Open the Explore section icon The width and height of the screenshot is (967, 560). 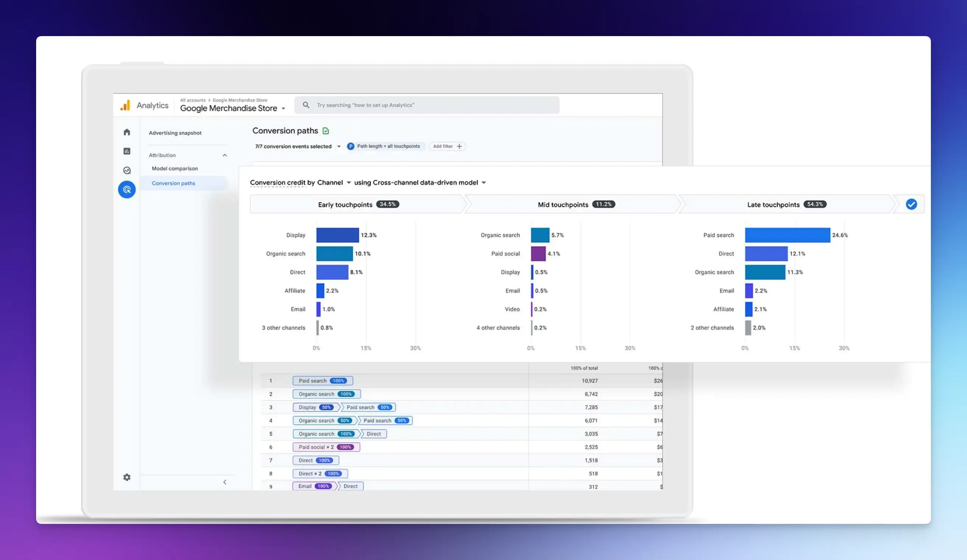[127, 170]
